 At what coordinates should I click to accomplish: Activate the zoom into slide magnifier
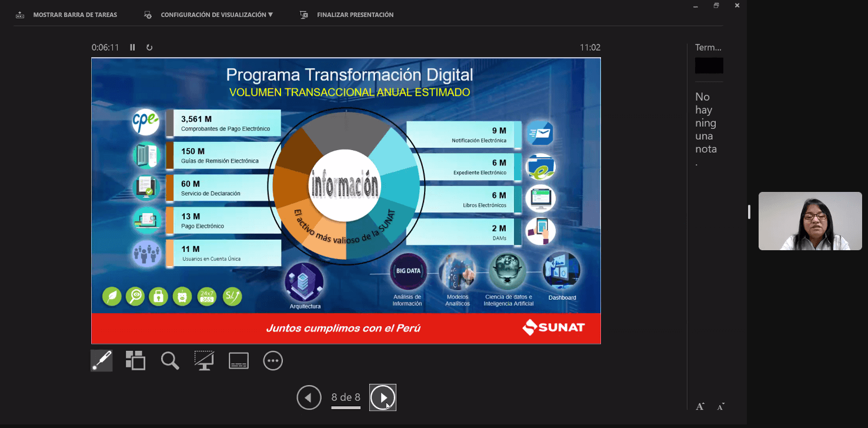pos(170,360)
